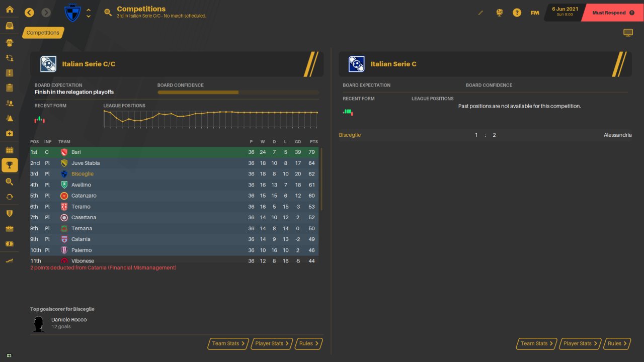Open the Scouting magnifier icon in the sidebar
Image resolution: width=644 pixels, height=362 pixels.
point(9,182)
